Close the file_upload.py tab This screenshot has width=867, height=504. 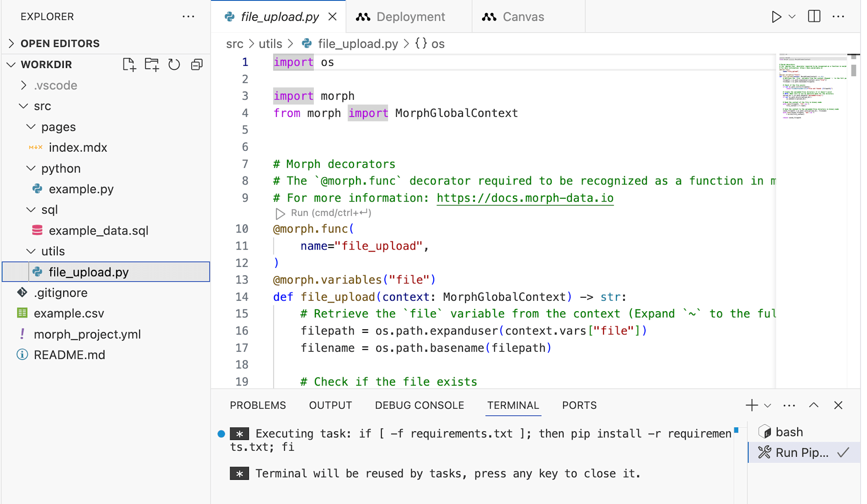pos(332,16)
